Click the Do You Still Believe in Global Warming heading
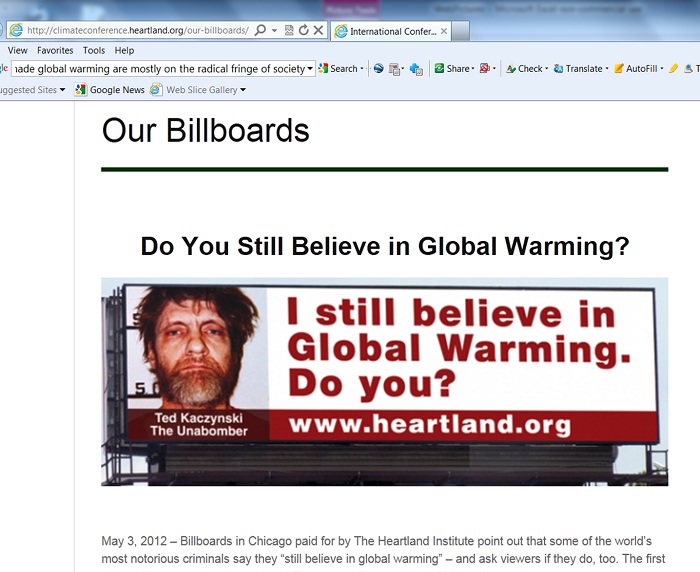 click(385, 246)
